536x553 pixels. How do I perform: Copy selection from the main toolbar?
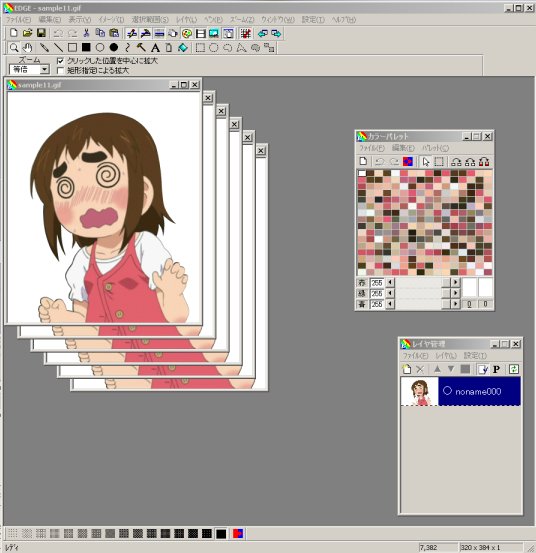(100, 33)
